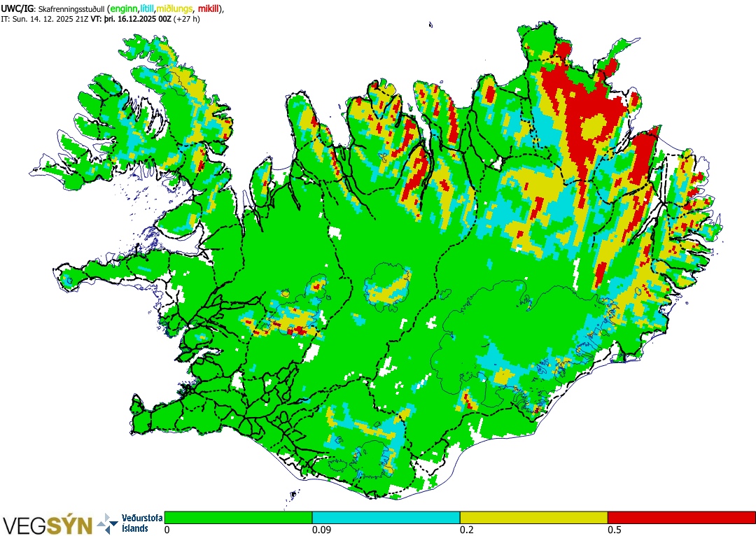This screenshot has width=756, height=536.
Task: Click the legend value 0.09
Action: (320, 530)
